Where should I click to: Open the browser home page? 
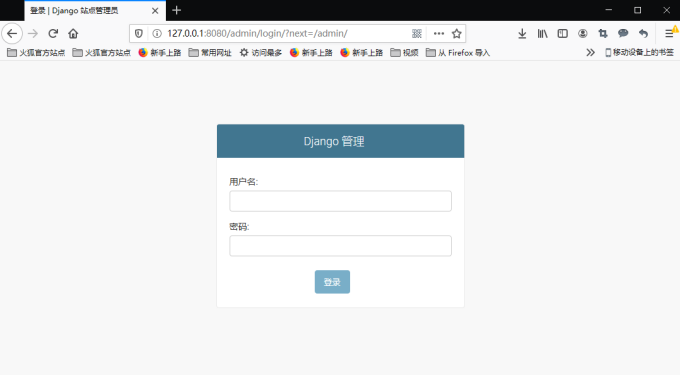tap(73, 33)
